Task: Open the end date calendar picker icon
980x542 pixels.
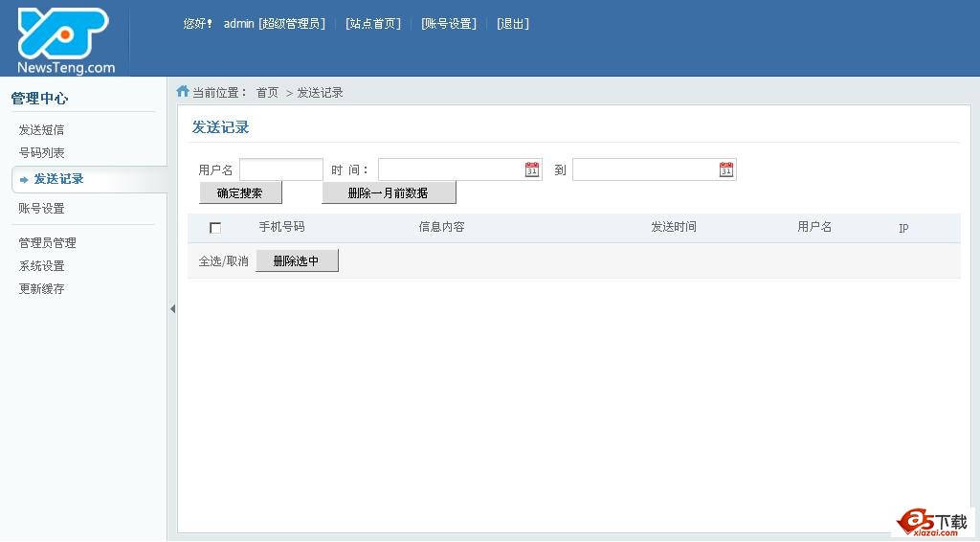Action: click(x=726, y=169)
